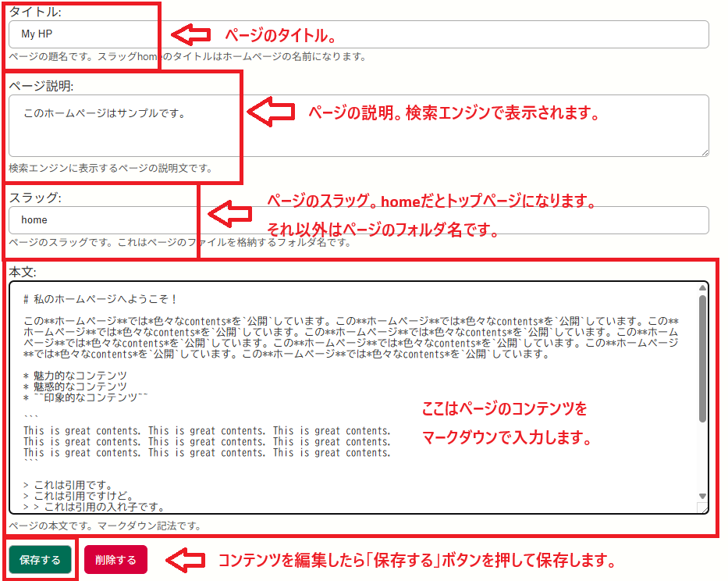The height and width of the screenshot is (581, 728).
Task: Click the scroll-up arrow of 本文 textarea
Action: 702,287
